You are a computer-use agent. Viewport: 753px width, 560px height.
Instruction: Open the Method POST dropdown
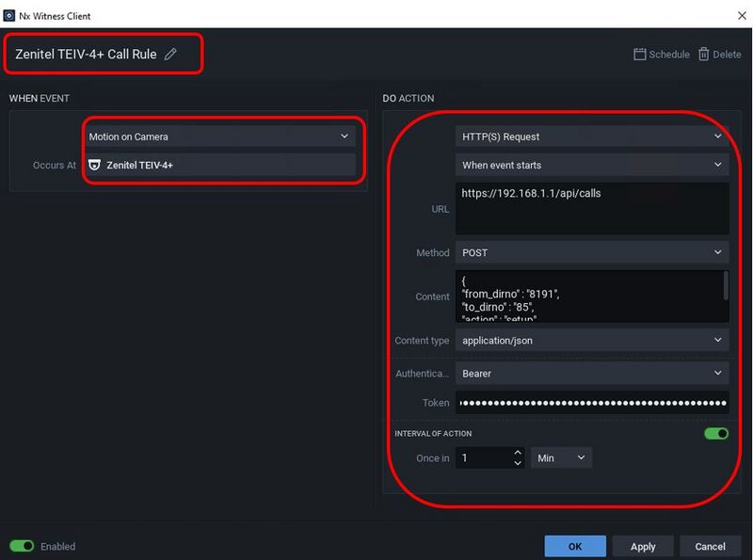tap(592, 252)
